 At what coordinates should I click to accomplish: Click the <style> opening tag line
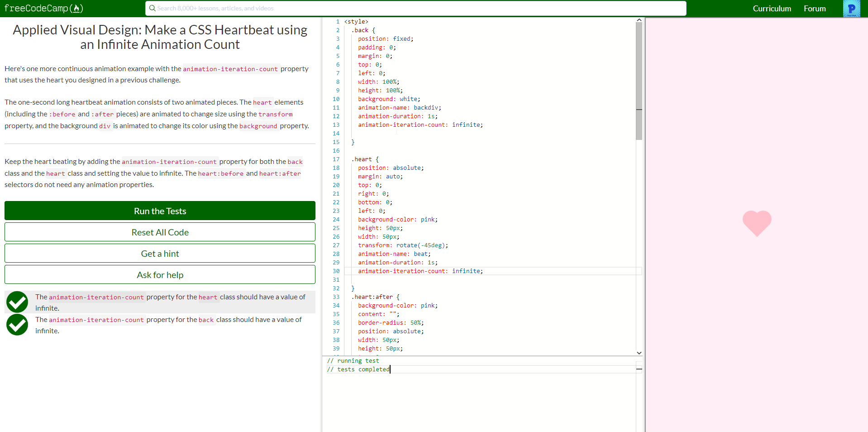[x=356, y=22]
